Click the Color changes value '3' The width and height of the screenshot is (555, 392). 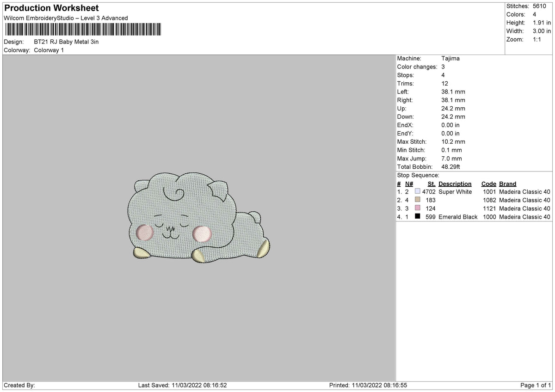444,67
